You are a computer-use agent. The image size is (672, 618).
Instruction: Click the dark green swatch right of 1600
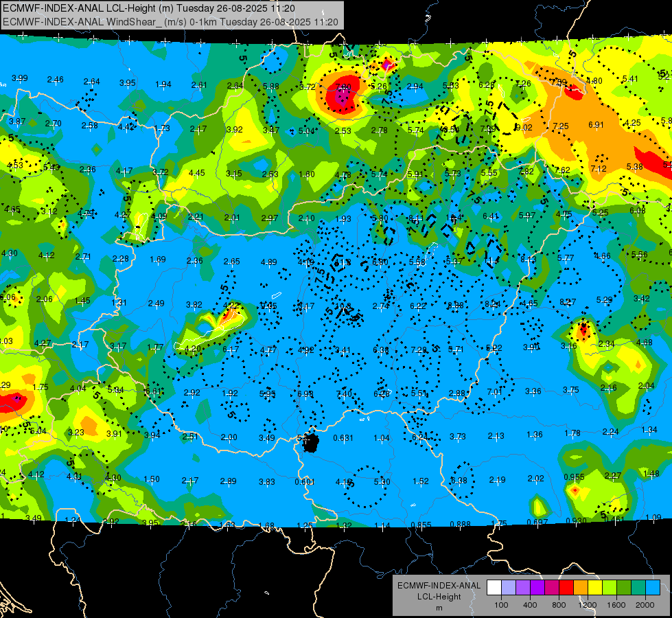pyautogui.click(x=624, y=587)
